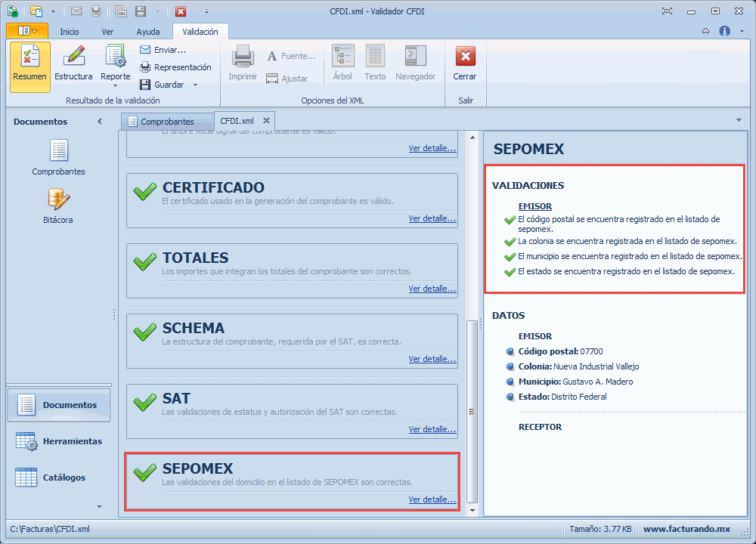Image resolution: width=756 pixels, height=544 pixels.
Task: Close the CFDI.xml tab
Action: tap(266, 121)
